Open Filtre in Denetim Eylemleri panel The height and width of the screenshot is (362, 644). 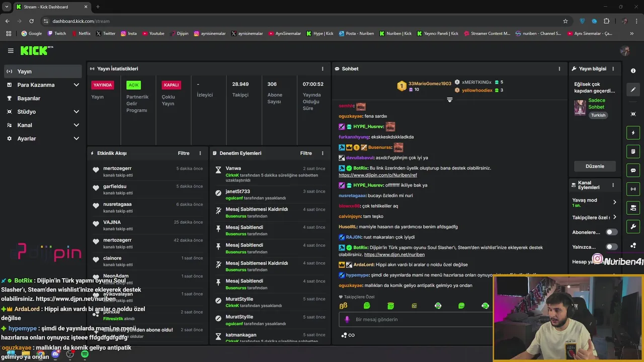(306, 153)
